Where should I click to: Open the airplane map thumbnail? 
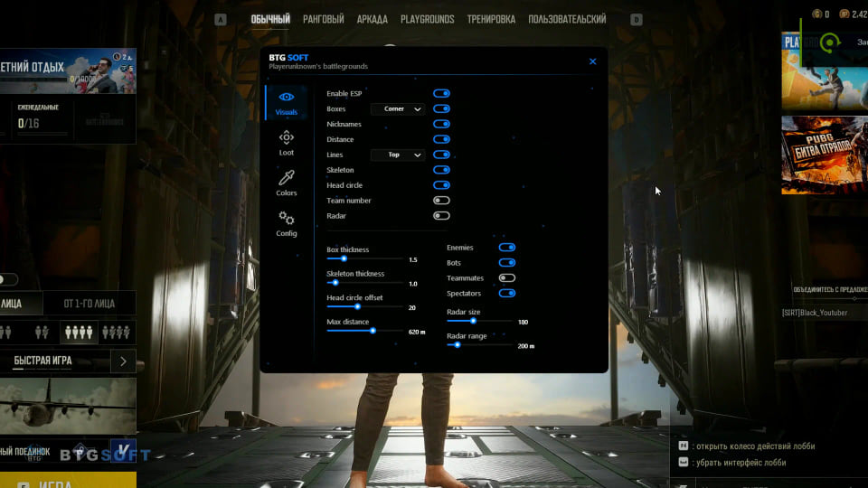(x=68, y=406)
